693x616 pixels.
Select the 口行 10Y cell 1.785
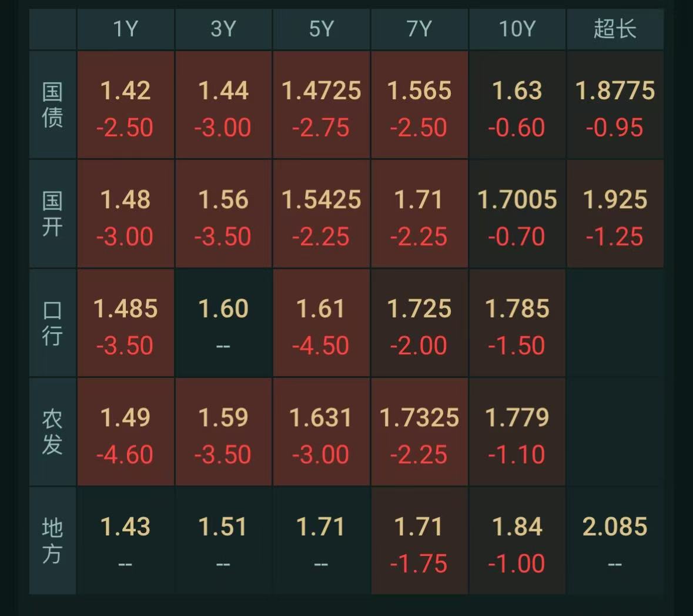(517, 323)
